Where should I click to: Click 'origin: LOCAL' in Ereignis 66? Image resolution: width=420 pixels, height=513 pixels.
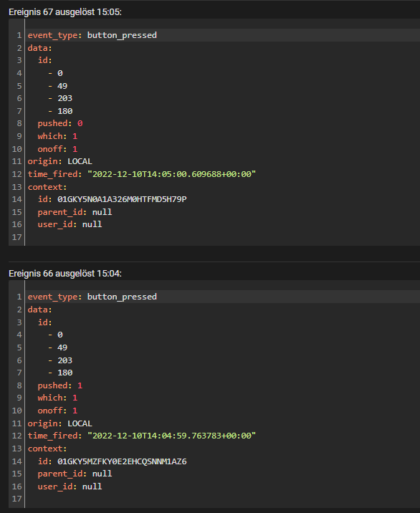click(59, 423)
